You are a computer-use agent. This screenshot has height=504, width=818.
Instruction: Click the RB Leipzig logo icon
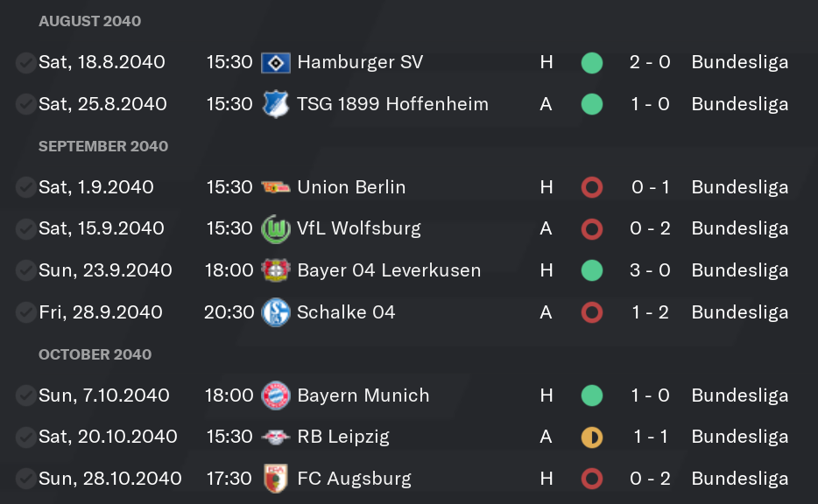[276, 437]
